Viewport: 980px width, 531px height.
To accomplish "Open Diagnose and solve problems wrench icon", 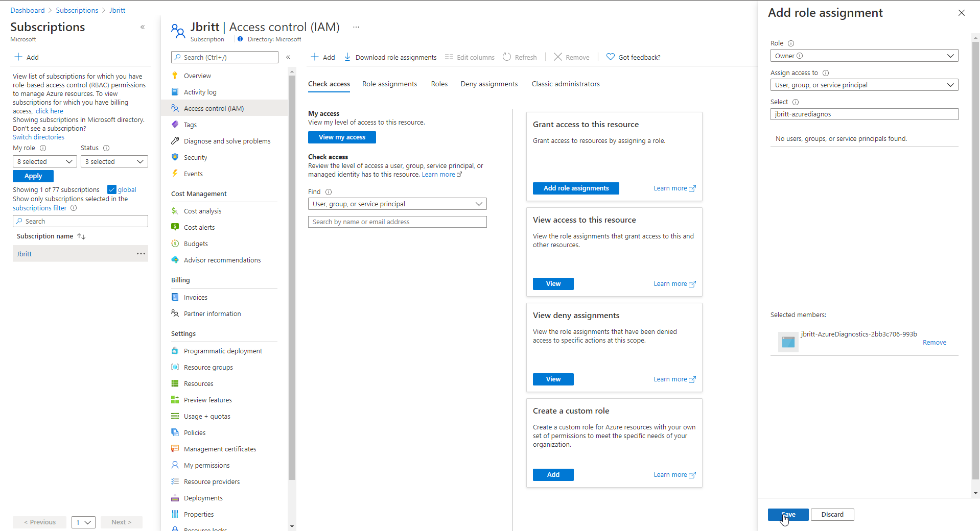I will (x=175, y=141).
